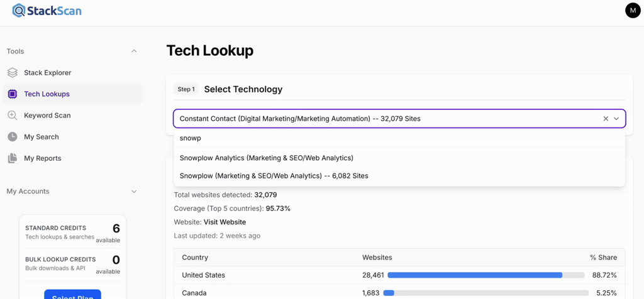Select Snowplow 6,082 Sites option

click(399, 175)
